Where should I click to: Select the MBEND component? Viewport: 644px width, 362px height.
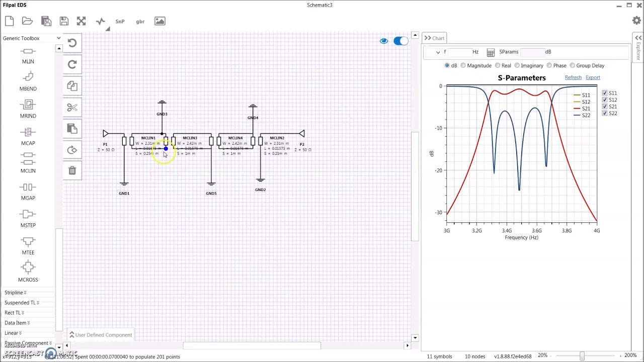click(28, 81)
